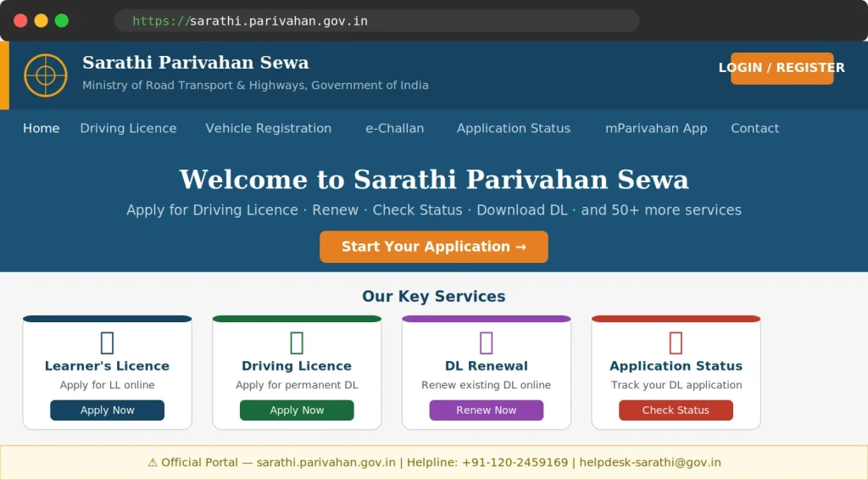Screen dimensions: 868x480
Task: Click the Learner's Licence card icon
Action: click(x=108, y=343)
